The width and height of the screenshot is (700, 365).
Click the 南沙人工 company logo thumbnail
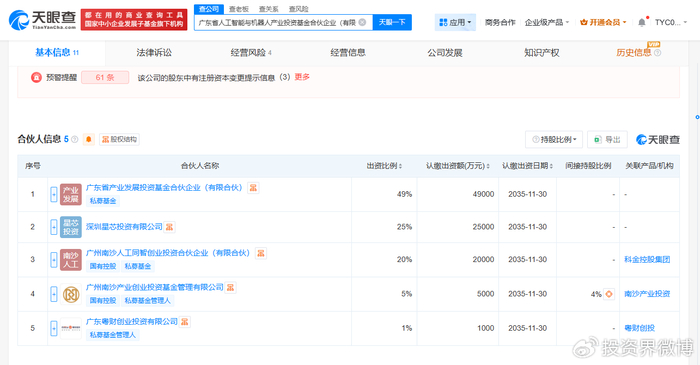point(71,260)
